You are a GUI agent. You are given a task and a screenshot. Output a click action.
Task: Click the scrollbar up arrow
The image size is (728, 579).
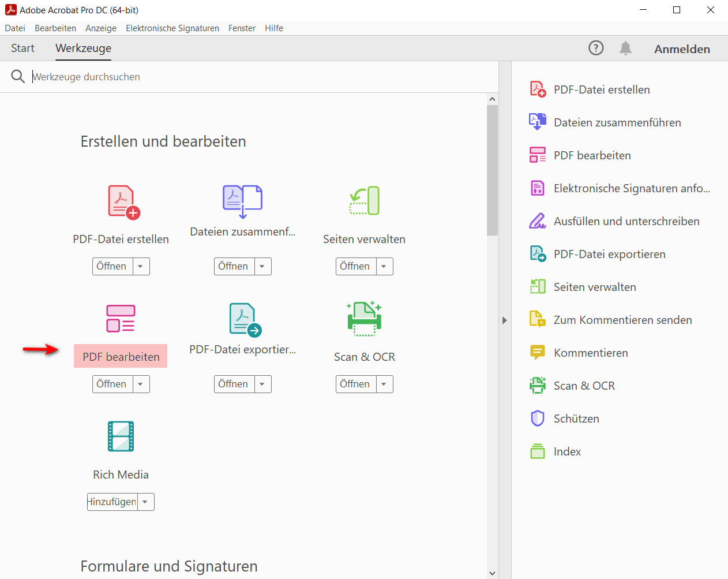pyautogui.click(x=492, y=99)
